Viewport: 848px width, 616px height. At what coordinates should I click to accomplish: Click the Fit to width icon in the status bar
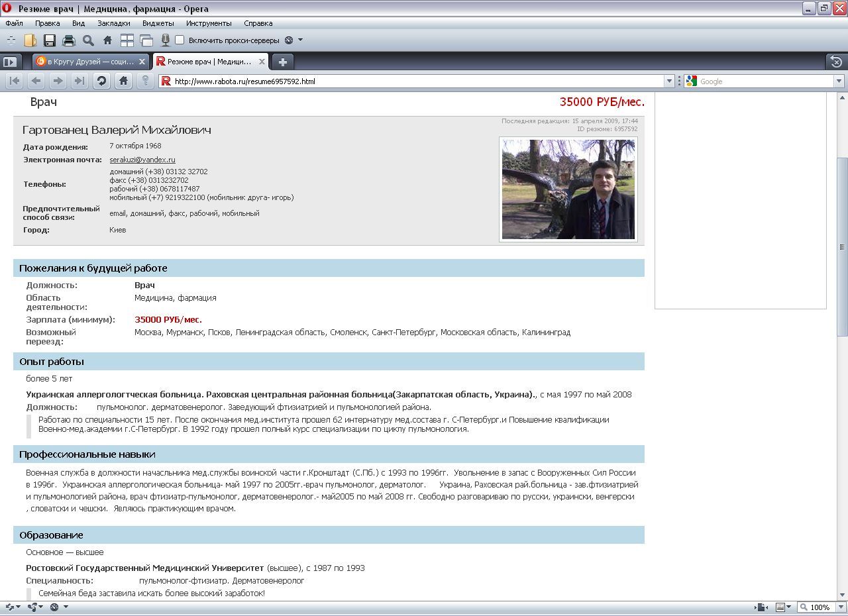[x=763, y=607]
